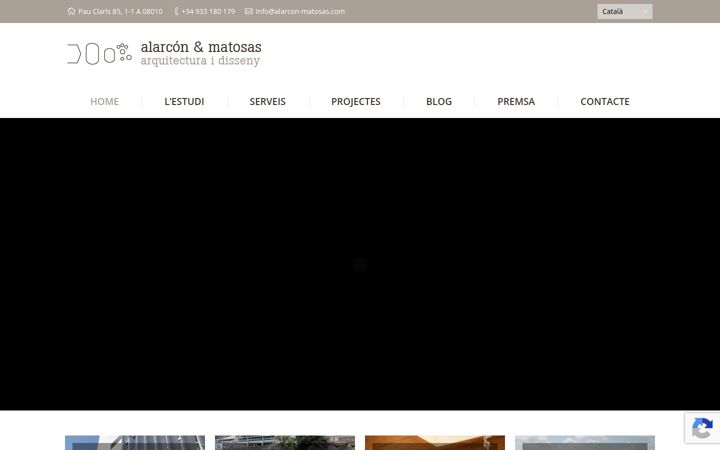The height and width of the screenshot is (450, 720).
Task: Go to the HOME menu item
Action: tap(104, 101)
